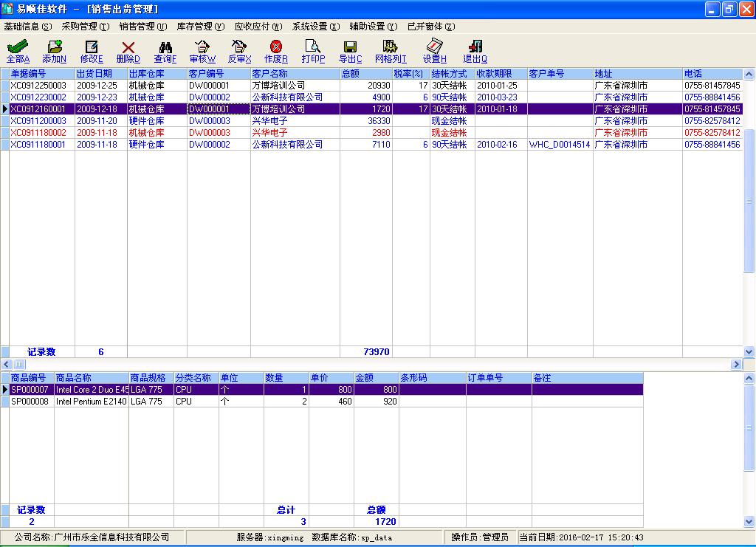Screen dimensions: 756x547
Task: Click the 设置 (Settings) toolbar icon
Action: tap(435, 50)
